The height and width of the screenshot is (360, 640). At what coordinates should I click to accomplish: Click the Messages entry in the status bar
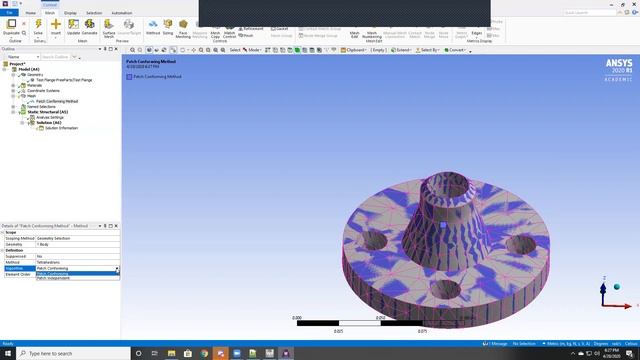[x=495, y=344]
